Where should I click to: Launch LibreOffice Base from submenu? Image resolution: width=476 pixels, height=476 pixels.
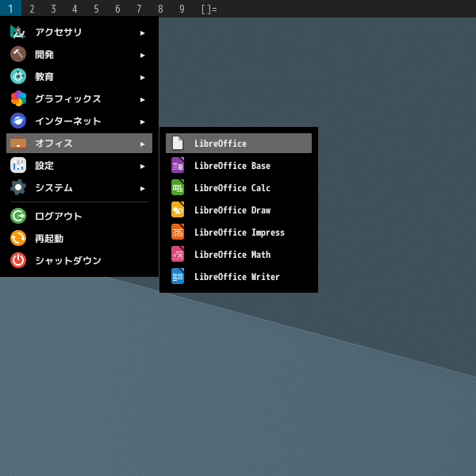click(239, 165)
